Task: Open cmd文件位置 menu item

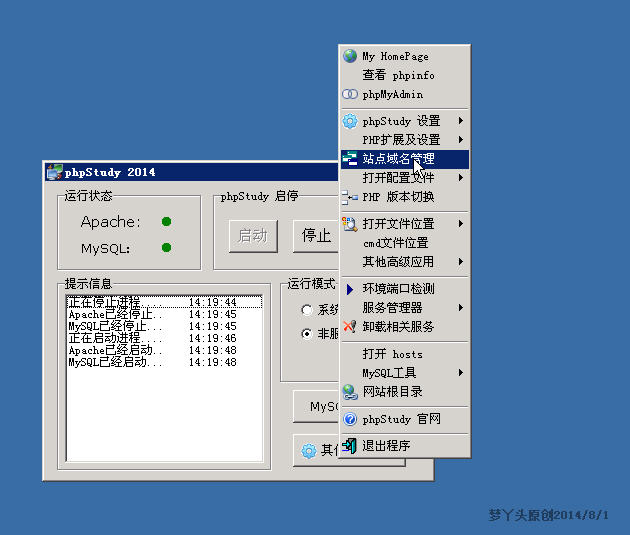Action: coord(405,243)
